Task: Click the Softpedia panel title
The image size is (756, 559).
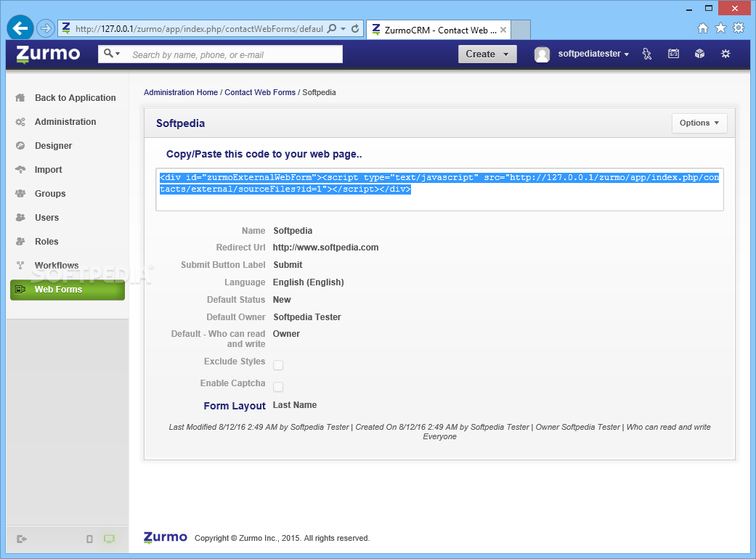Action: click(180, 123)
